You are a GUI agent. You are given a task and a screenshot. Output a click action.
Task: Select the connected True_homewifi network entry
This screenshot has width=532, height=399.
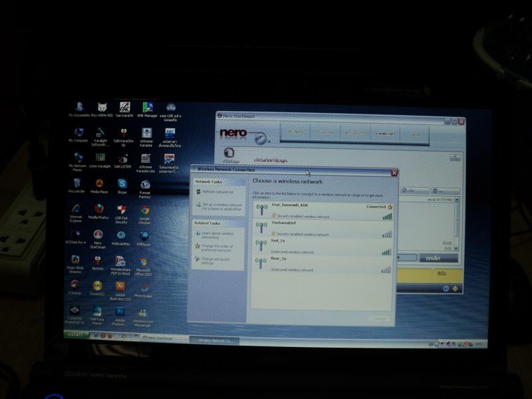click(x=324, y=211)
